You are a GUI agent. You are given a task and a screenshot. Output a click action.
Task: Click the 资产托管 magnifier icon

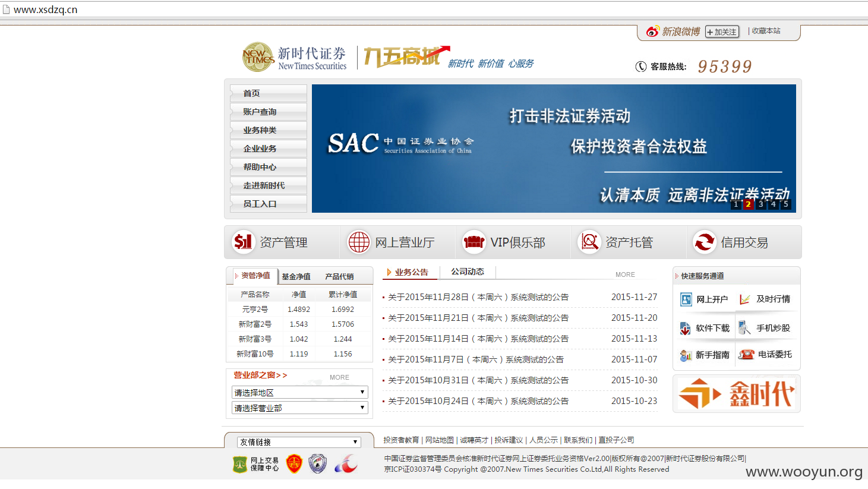click(589, 242)
